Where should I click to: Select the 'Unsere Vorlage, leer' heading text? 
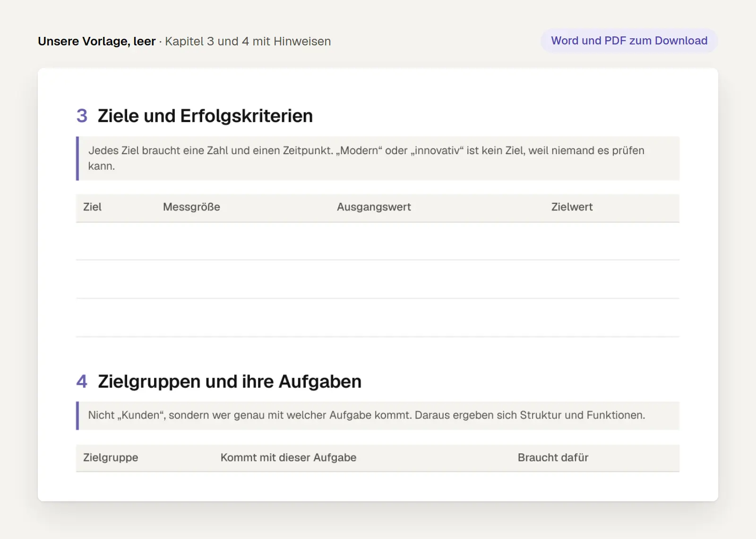pos(97,42)
